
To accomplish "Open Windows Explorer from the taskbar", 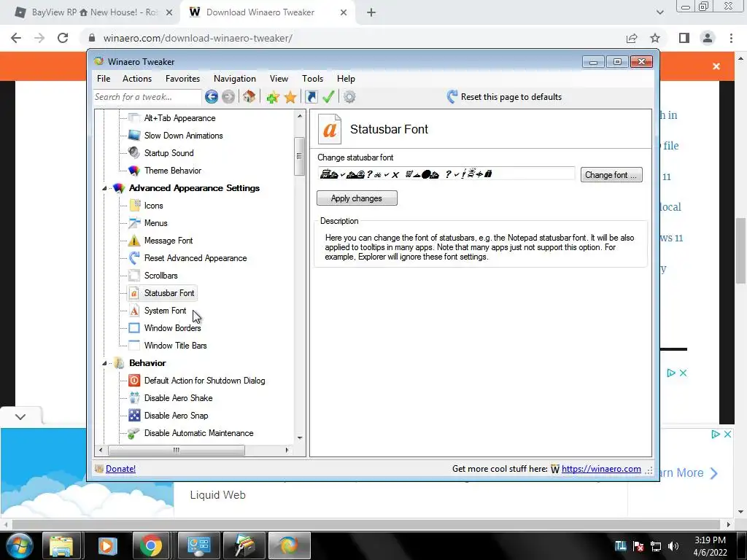I will pyautogui.click(x=61, y=545).
